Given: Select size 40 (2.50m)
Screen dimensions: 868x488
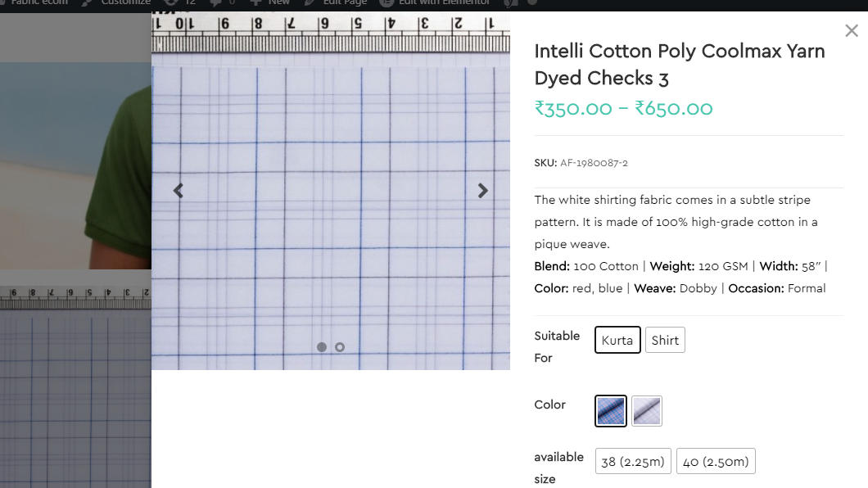Looking at the screenshot, I should point(716,461).
